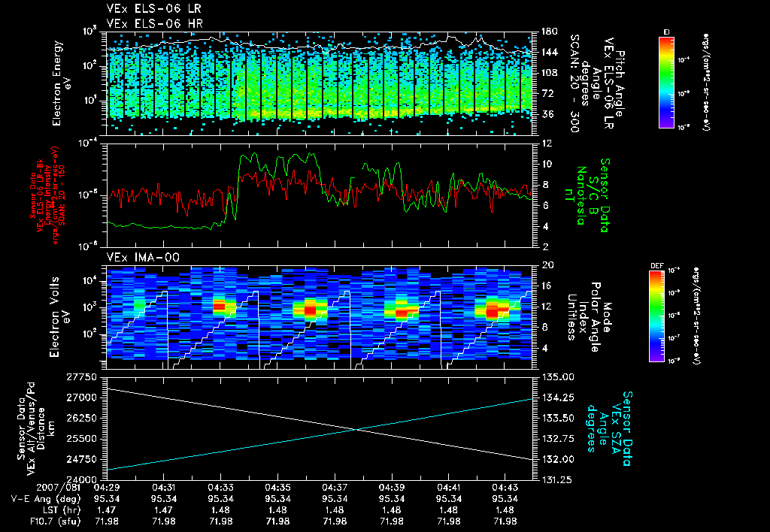Image resolution: width=770 pixels, height=532 pixels.
Task: Click the 04:43 time tick label
Action: pyautogui.click(x=505, y=488)
